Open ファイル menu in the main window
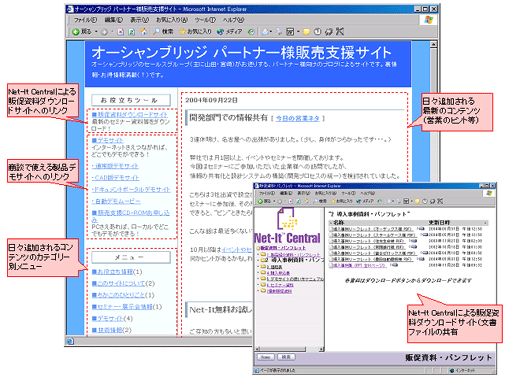 (85, 20)
